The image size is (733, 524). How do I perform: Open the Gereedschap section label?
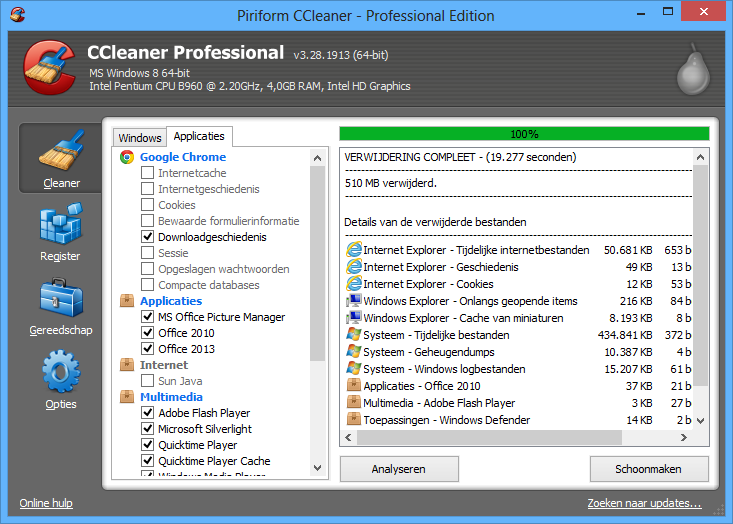[x=61, y=330]
